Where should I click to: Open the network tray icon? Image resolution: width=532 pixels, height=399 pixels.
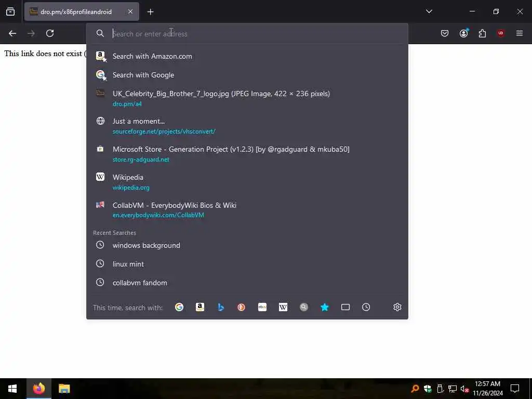[453, 389]
